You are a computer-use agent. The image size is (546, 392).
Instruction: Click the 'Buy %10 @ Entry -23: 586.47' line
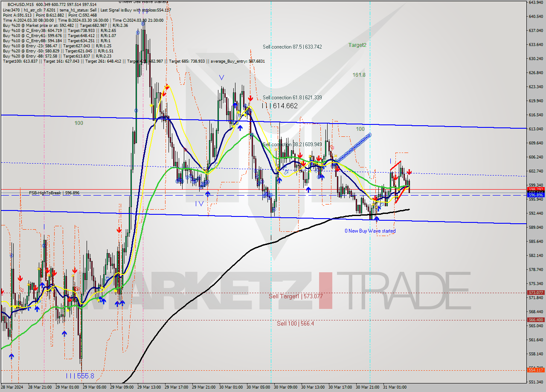click(x=57, y=46)
